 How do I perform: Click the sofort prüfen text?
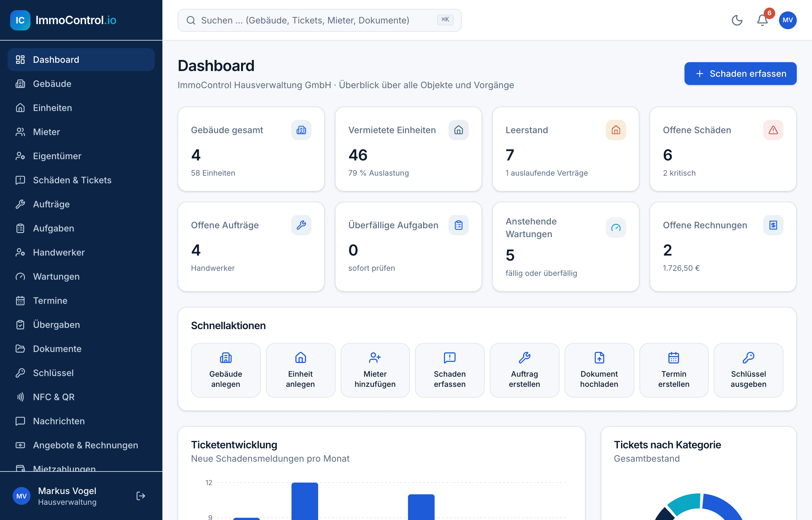click(371, 268)
